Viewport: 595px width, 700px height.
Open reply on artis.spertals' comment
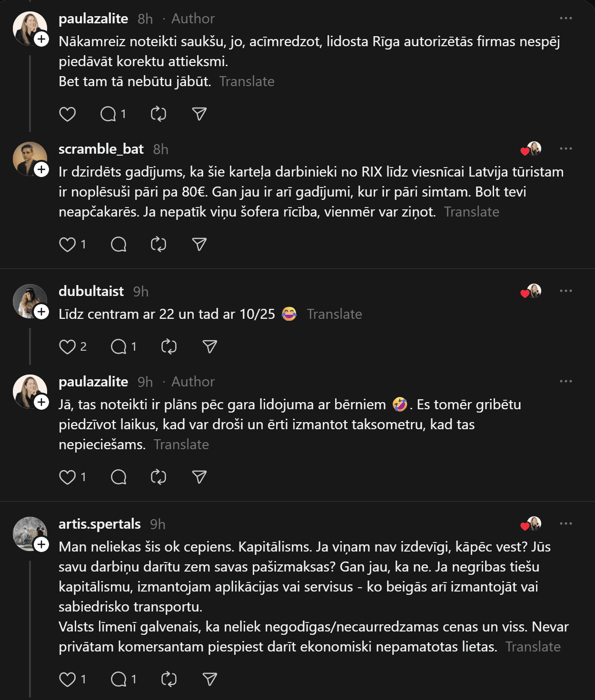click(x=119, y=679)
